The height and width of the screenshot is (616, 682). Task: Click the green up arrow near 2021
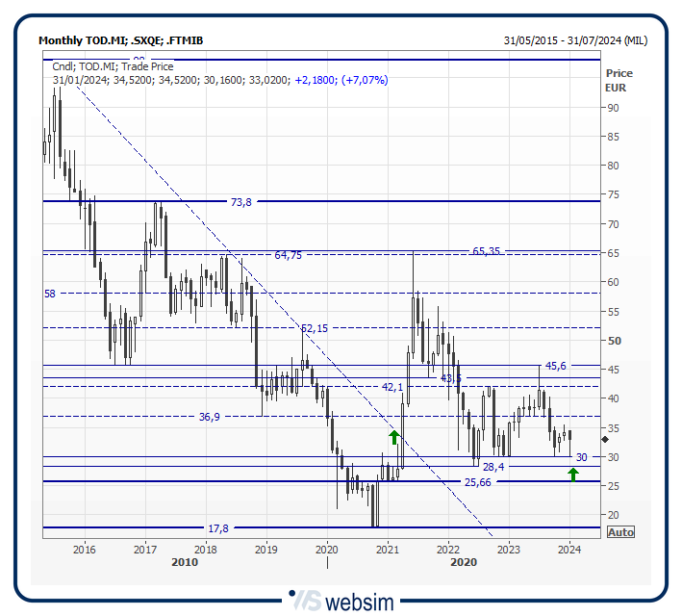393,436
